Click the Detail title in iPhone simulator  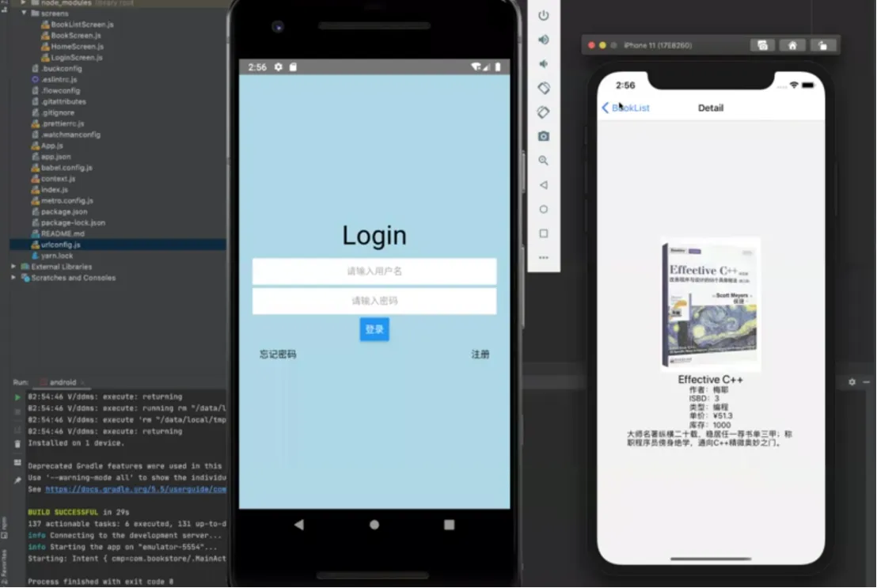tap(710, 108)
